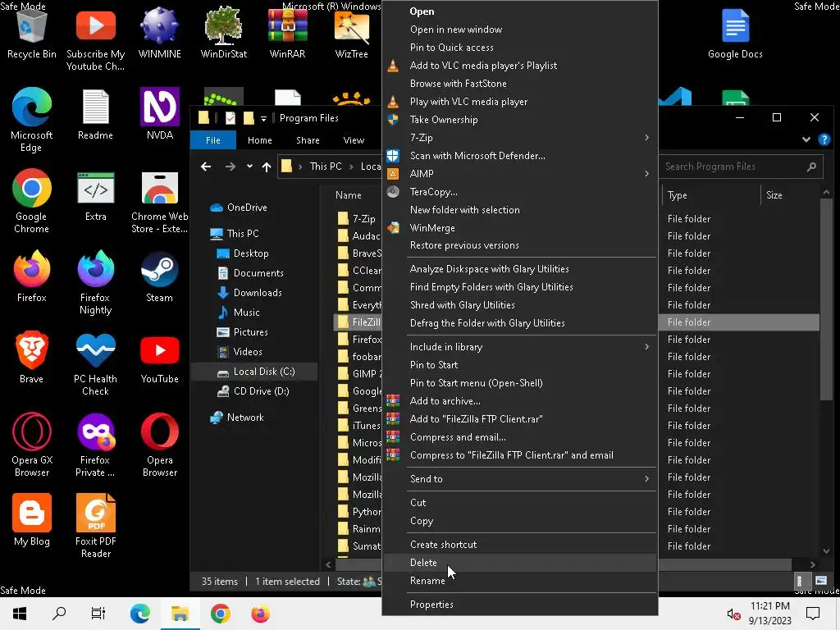Open the Foxit PDF Reader desktop icon
This screenshot has height=630, width=840.
click(95, 526)
